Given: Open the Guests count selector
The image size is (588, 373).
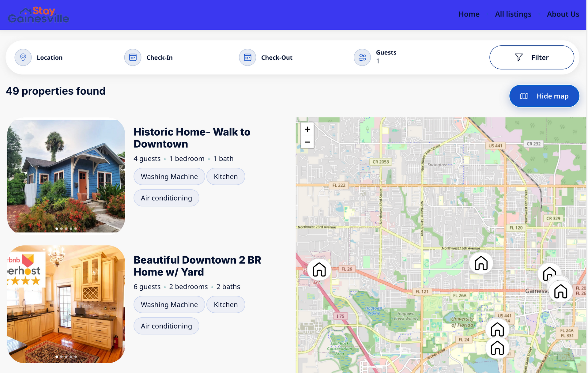Looking at the screenshot, I should click(386, 57).
